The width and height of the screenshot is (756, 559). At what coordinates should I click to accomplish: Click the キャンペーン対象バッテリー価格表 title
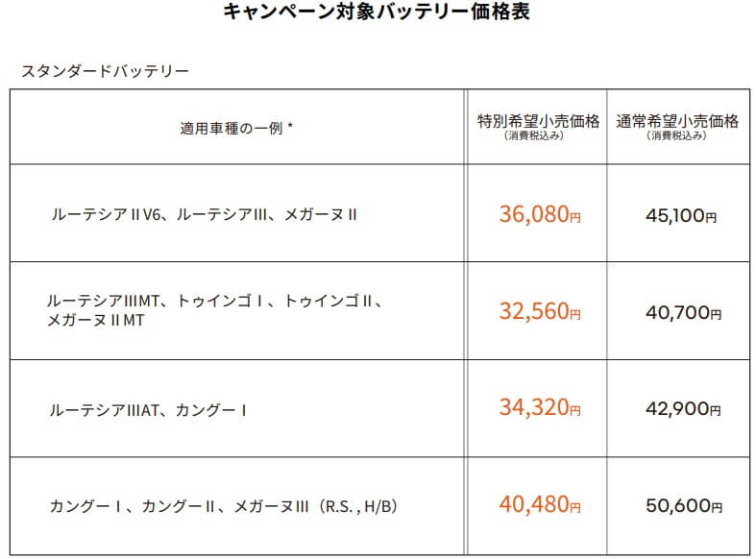(x=377, y=12)
